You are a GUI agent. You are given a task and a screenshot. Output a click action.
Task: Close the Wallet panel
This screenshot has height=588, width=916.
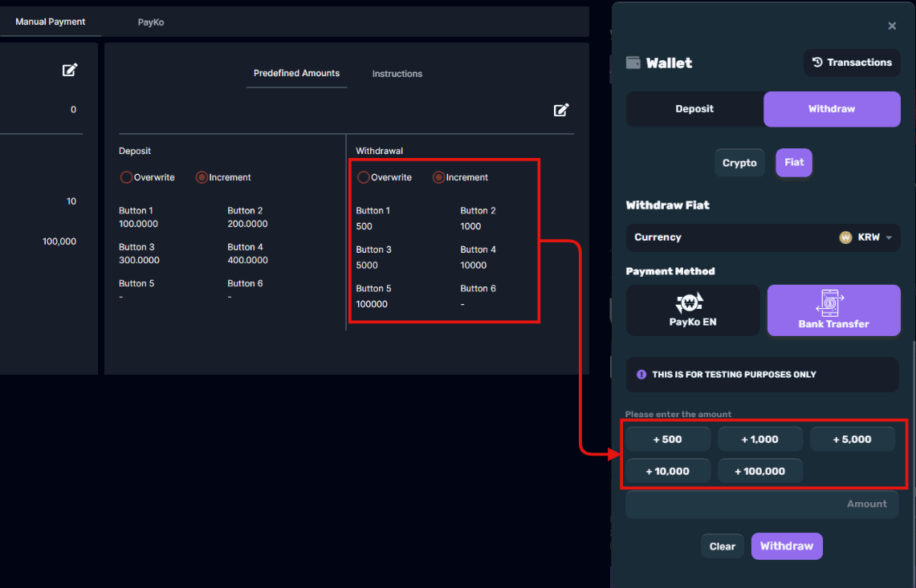coord(891,26)
